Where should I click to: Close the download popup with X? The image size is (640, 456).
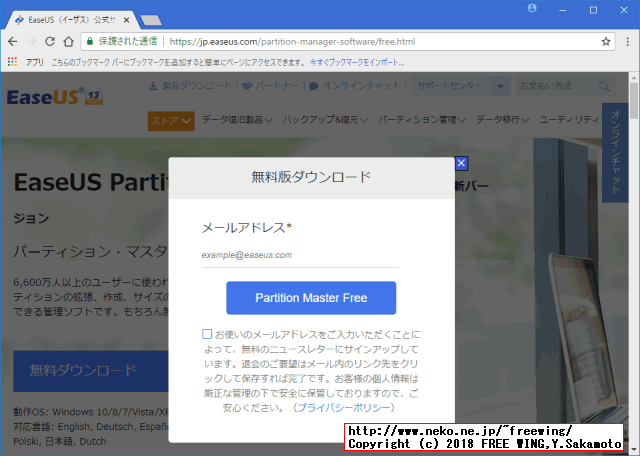pyautogui.click(x=461, y=163)
